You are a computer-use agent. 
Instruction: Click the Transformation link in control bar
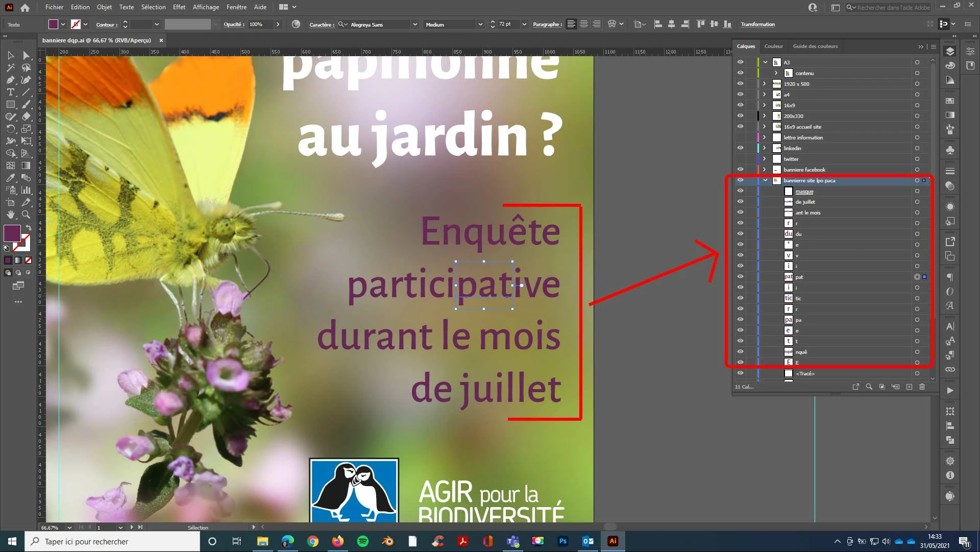pyautogui.click(x=757, y=25)
